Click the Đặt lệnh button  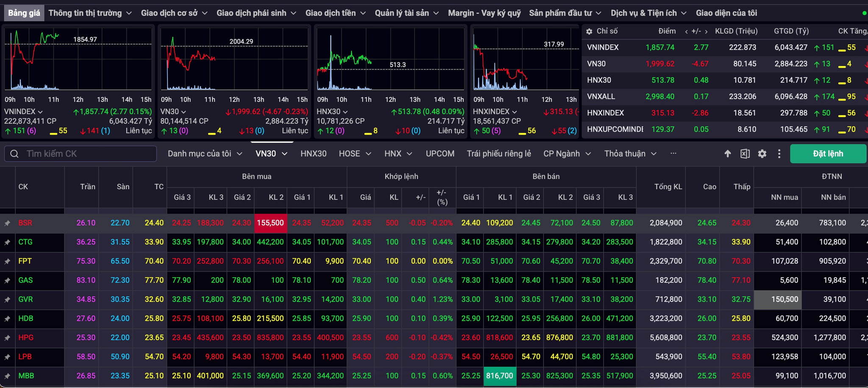tap(828, 154)
